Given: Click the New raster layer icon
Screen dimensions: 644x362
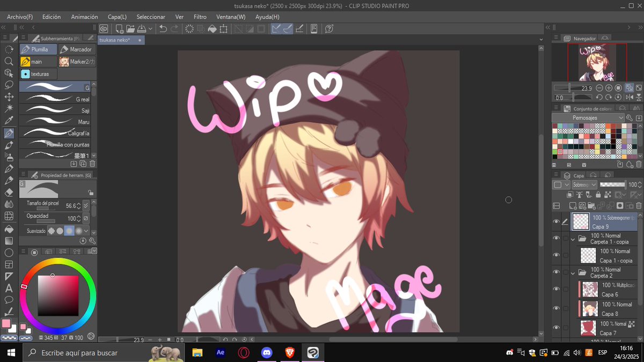Looking at the screenshot, I should [573, 205].
